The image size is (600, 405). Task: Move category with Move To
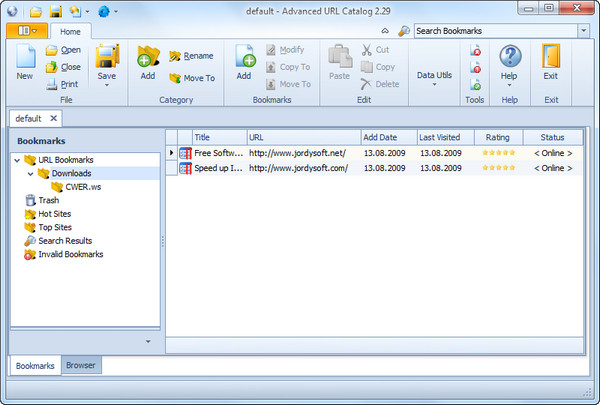pyautogui.click(x=191, y=78)
